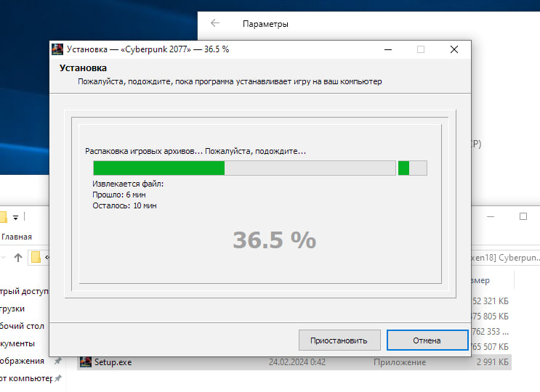
Task: Minimize the Explorer window
Action: pyautogui.click(x=491, y=216)
